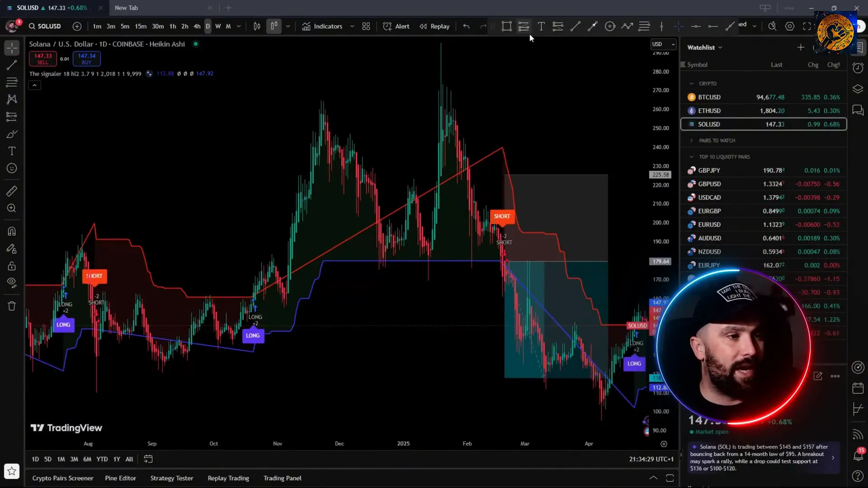Toggle magnet mode for drawings
The width and height of the screenshot is (868, 488).
tap(12, 231)
